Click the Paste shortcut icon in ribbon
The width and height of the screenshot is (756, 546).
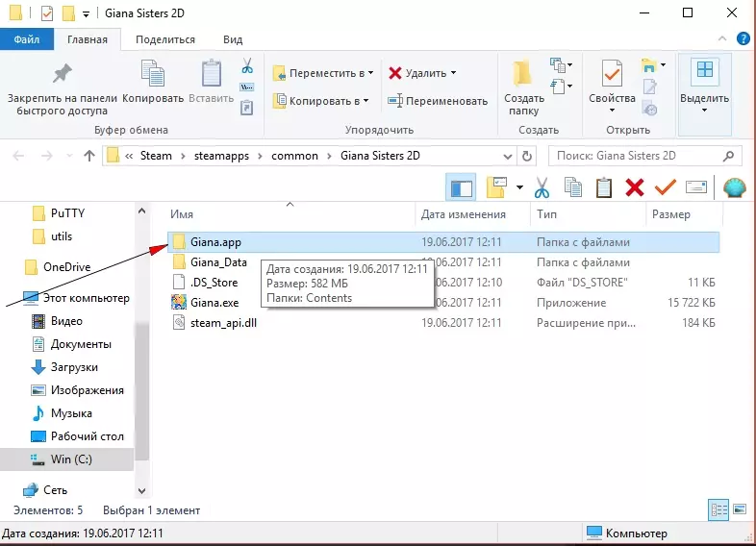(246, 107)
